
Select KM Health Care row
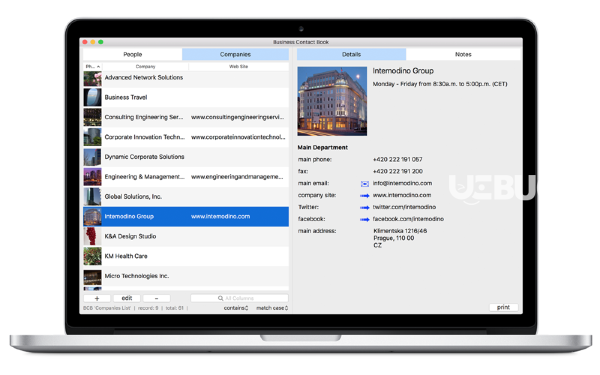coord(186,256)
